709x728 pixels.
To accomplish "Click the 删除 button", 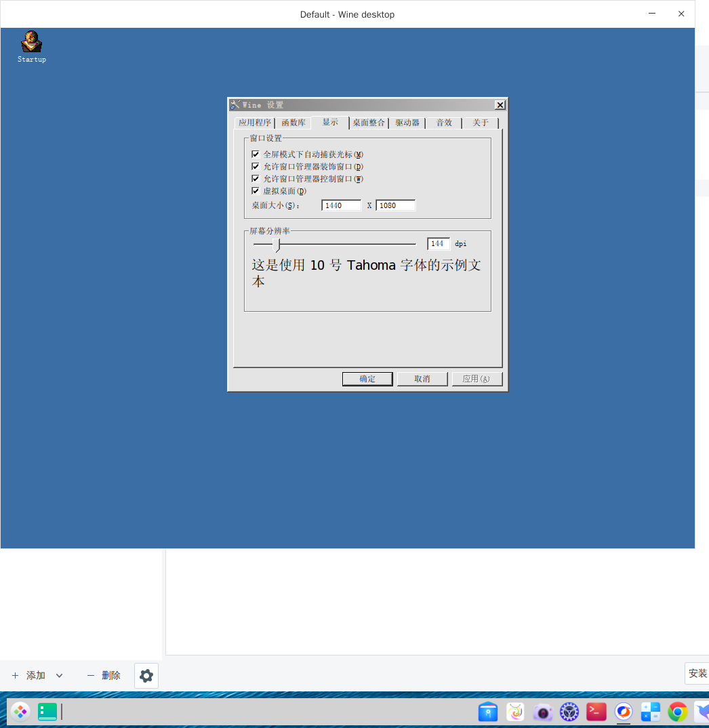I will (104, 675).
